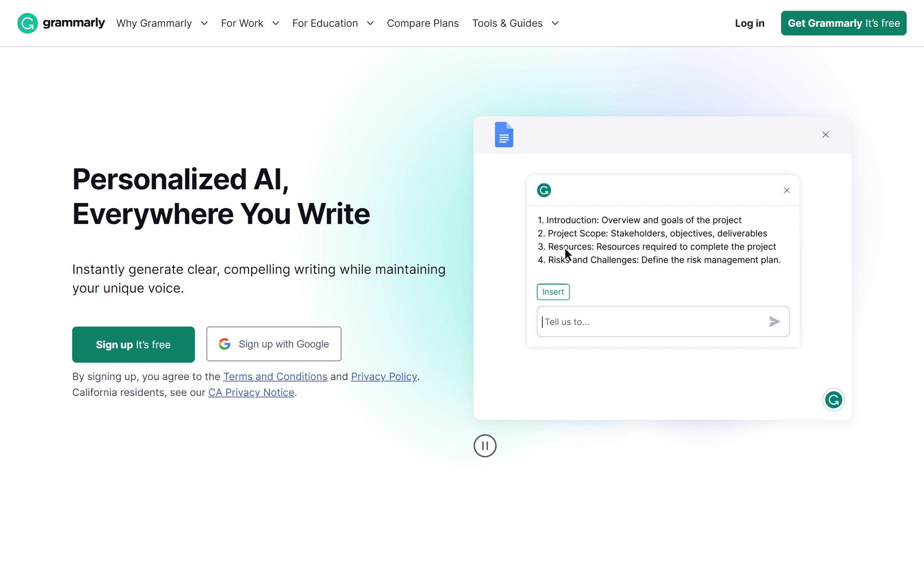Open the Privacy Policy link
The height and width of the screenshot is (578, 924).
tap(384, 376)
